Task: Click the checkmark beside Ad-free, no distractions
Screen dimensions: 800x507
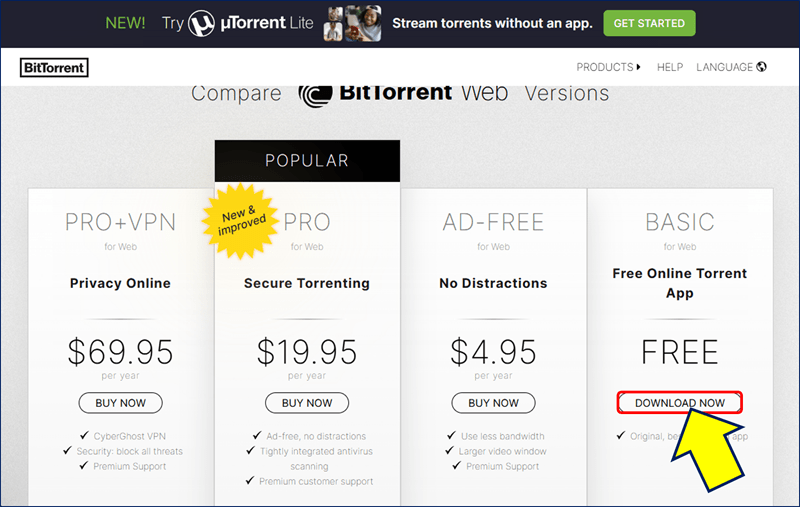Action: click(257, 435)
